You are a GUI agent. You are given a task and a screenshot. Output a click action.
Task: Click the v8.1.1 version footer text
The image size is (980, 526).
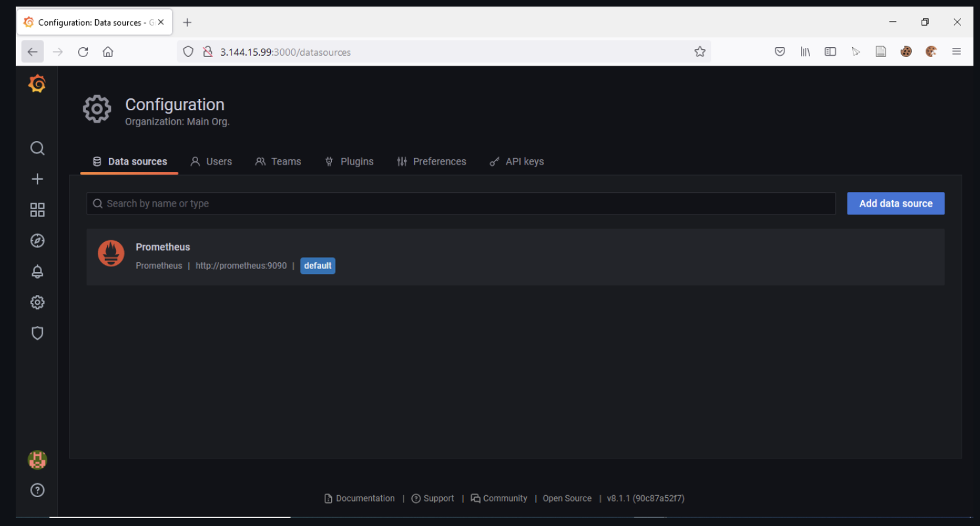click(645, 498)
